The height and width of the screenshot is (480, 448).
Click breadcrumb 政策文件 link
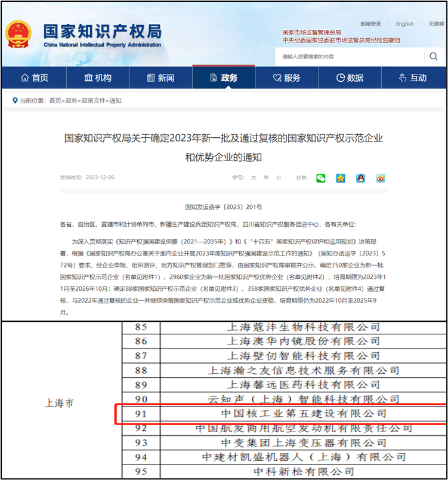pyautogui.click(x=93, y=100)
